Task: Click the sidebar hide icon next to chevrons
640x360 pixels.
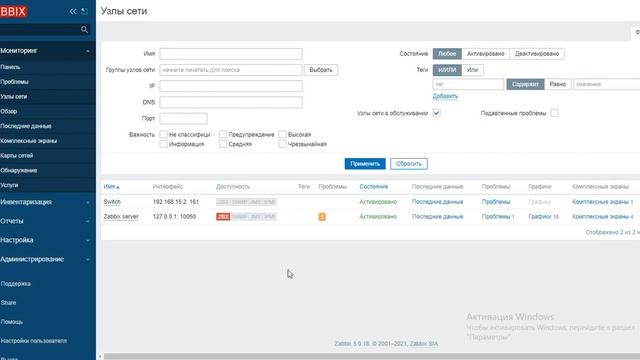Action: pos(84,11)
